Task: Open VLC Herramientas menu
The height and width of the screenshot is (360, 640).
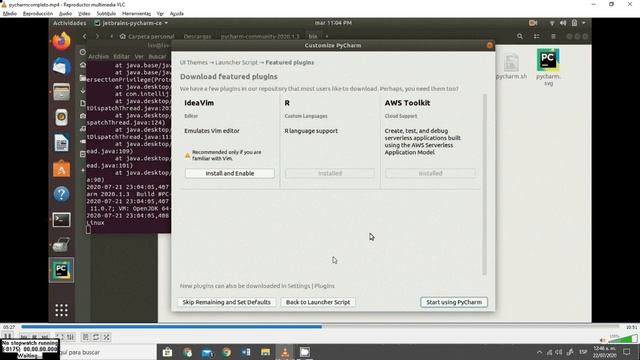Action: pyautogui.click(x=136, y=13)
